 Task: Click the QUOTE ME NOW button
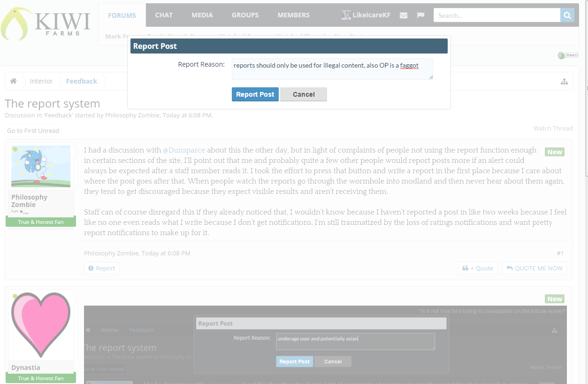click(x=535, y=268)
